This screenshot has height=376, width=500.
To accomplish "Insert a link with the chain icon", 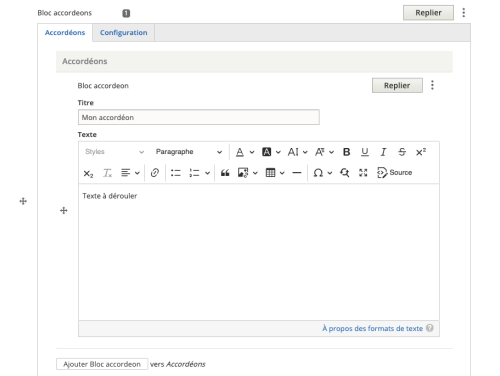I will [x=155, y=173].
